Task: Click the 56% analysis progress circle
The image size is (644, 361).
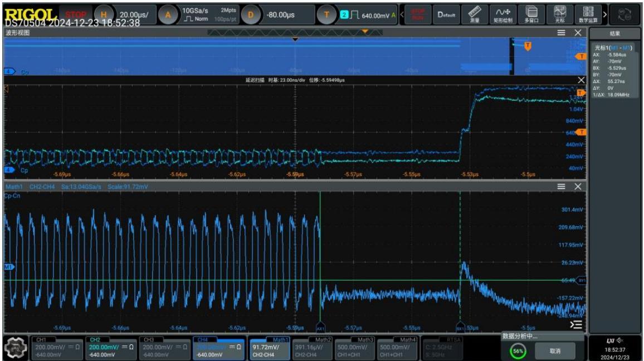Action: (518, 351)
